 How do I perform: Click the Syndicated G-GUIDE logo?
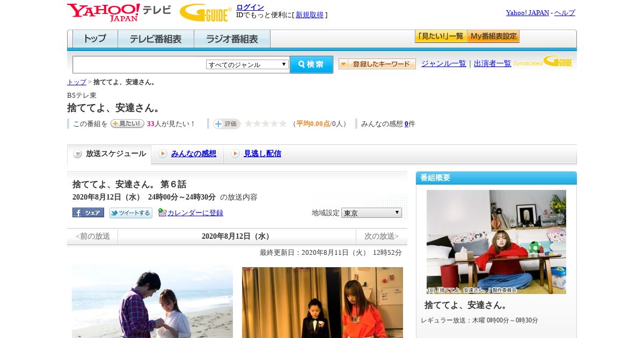(543, 62)
